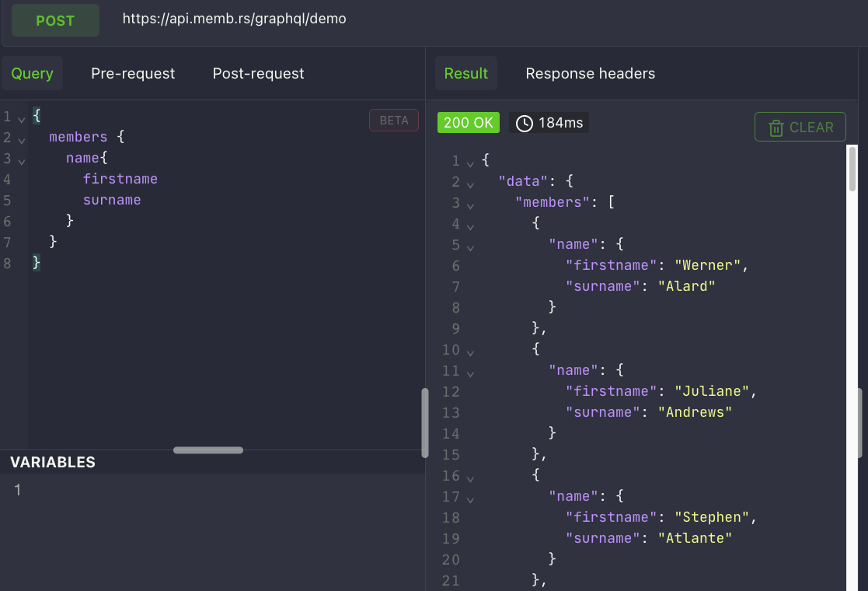Click the trash icon in CLEAR button
This screenshot has width=868, height=591.
click(x=776, y=128)
